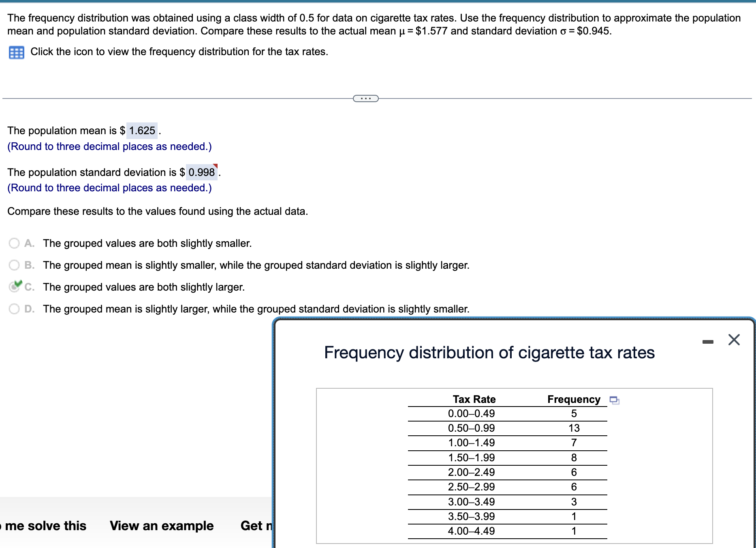Click the red incorrect marker on the 0.998 answer
Image resolution: width=756 pixels, height=548 pixels.
[x=216, y=166]
